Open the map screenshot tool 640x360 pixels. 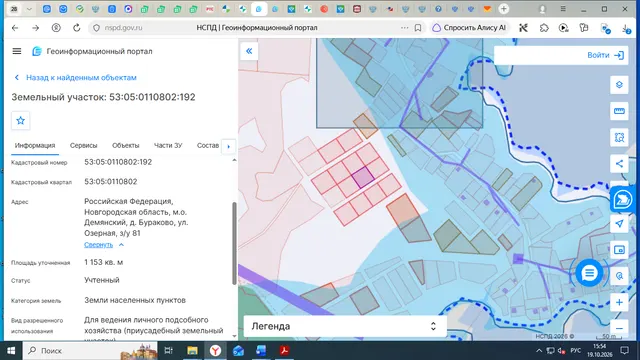[619, 250]
